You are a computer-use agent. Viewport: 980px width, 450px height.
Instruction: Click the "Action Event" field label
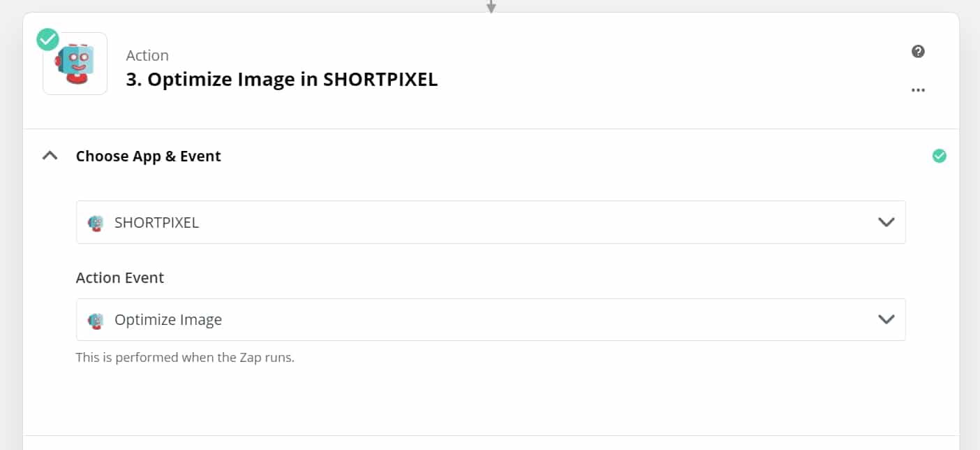[120, 277]
